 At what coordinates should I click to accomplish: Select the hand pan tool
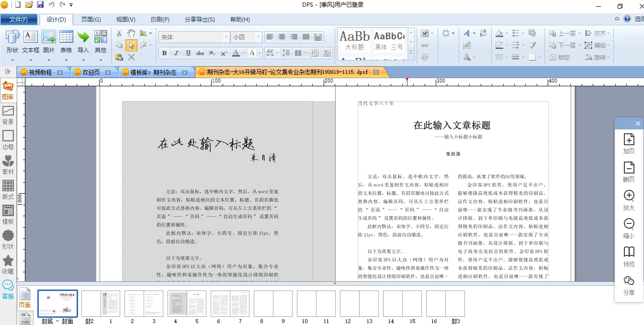131,33
